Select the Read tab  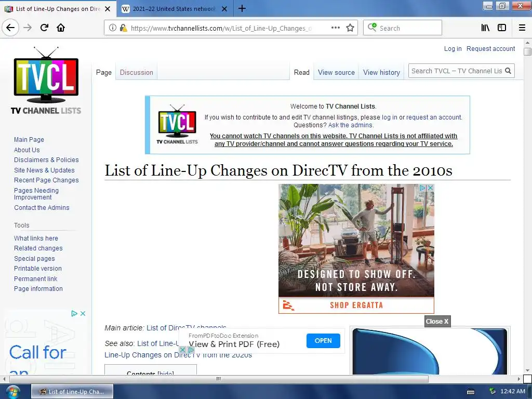pos(302,72)
